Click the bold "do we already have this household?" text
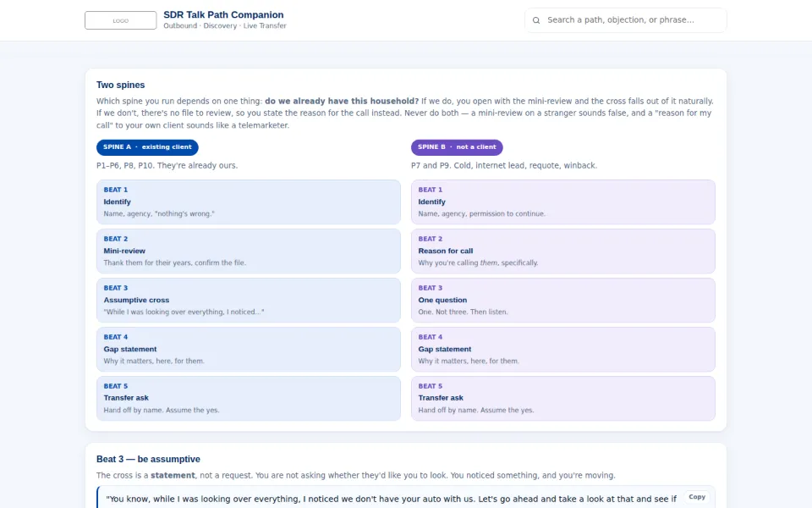 tap(342, 101)
